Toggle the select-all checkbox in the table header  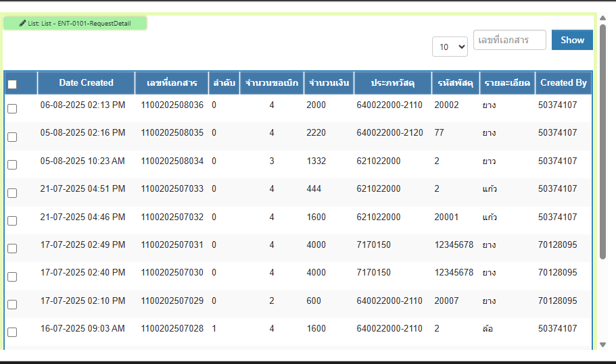tap(12, 84)
